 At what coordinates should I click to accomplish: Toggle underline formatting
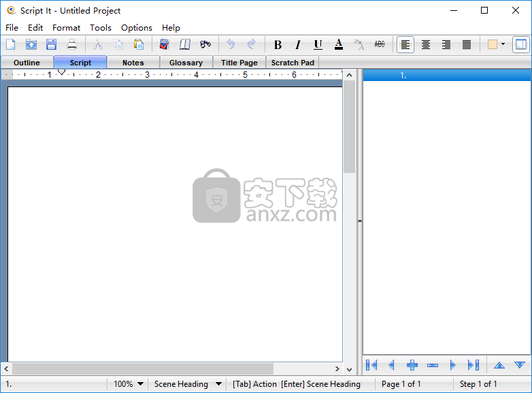pos(318,44)
